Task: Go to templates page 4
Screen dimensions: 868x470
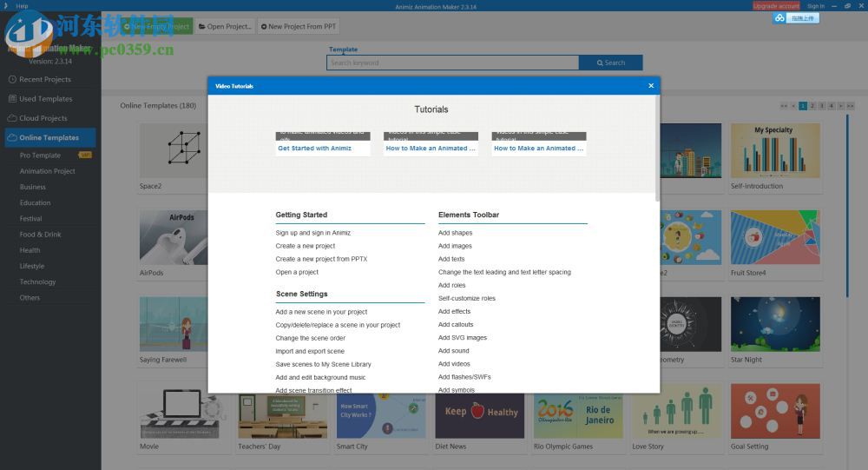Action: click(x=831, y=106)
